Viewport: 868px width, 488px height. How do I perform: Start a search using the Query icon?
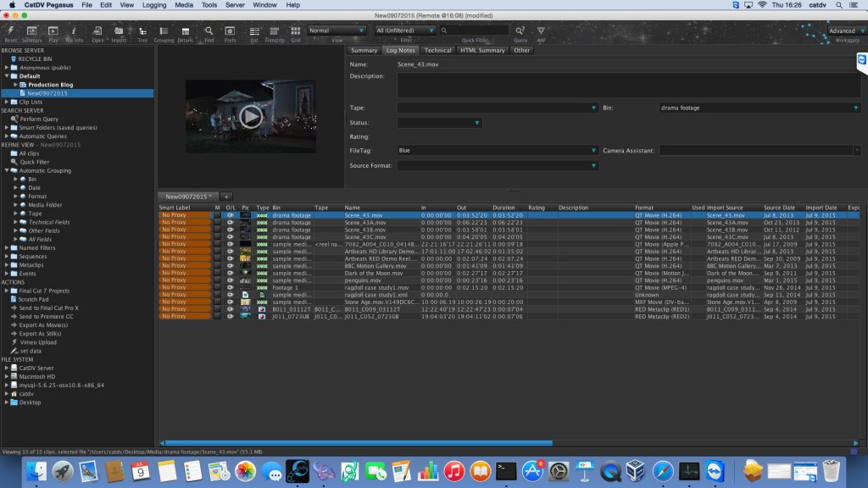pos(520,31)
